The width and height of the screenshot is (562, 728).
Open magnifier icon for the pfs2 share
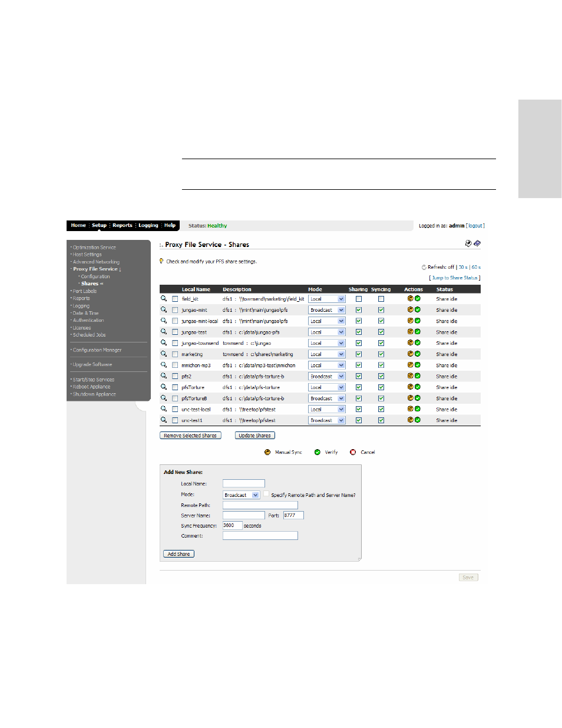point(164,376)
